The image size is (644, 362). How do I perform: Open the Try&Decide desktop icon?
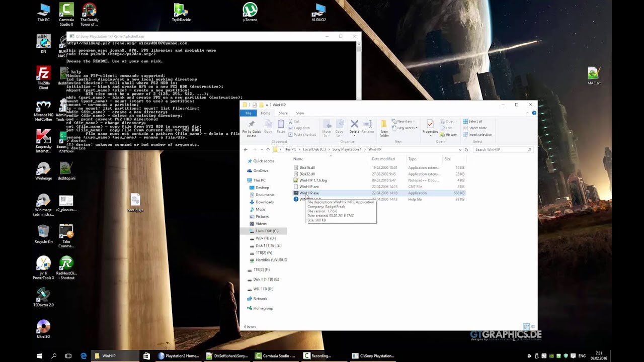[x=181, y=13]
